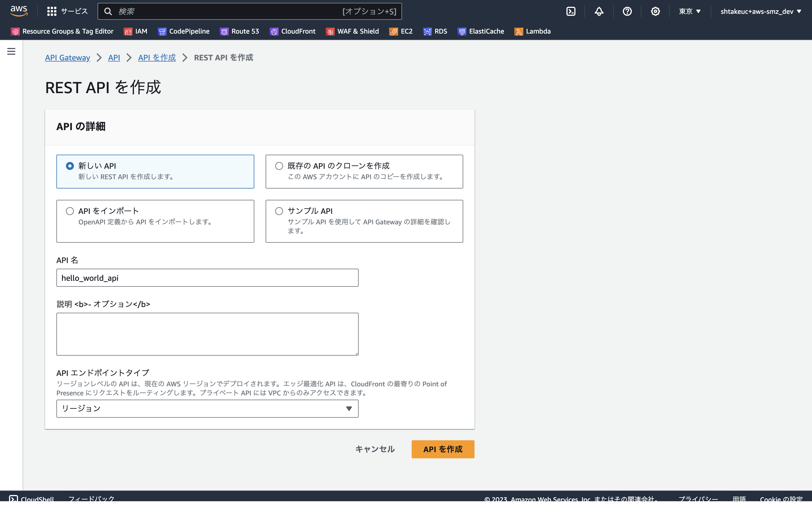The image size is (812, 508).
Task: Click the CloudShell icon in footer
Action: 14,499
